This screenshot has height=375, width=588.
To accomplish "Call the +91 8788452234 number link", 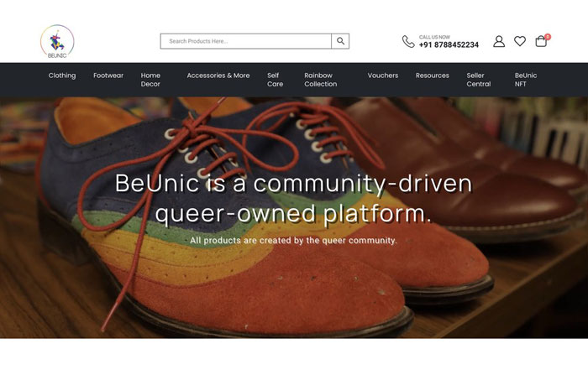I will (x=449, y=45).
